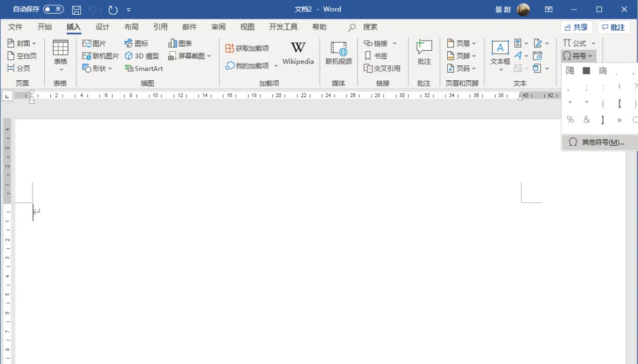The width and height of the screenshot is (638, 364).
Task: Click the Save icon in title bar
Action: pos(76,10)
